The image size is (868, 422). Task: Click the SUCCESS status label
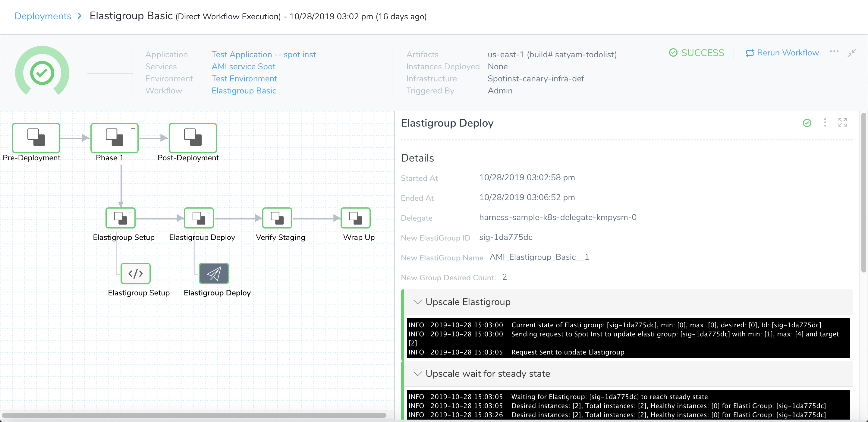[697, 53]
